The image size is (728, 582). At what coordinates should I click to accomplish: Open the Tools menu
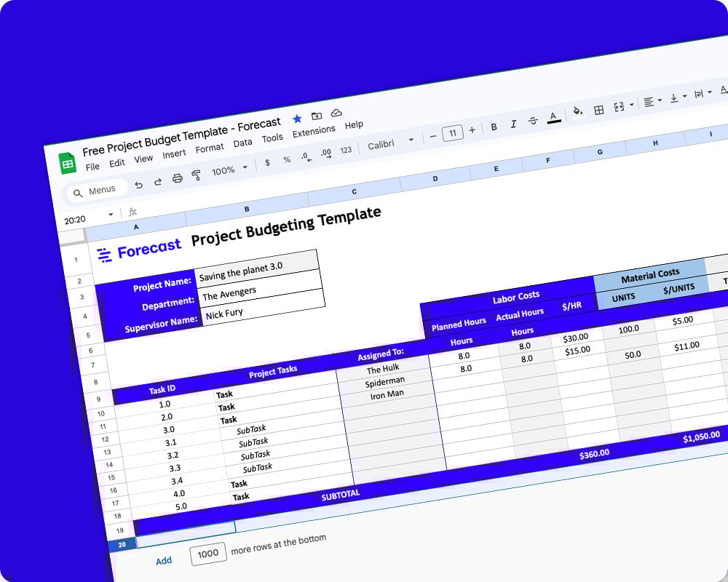point(272,138)
